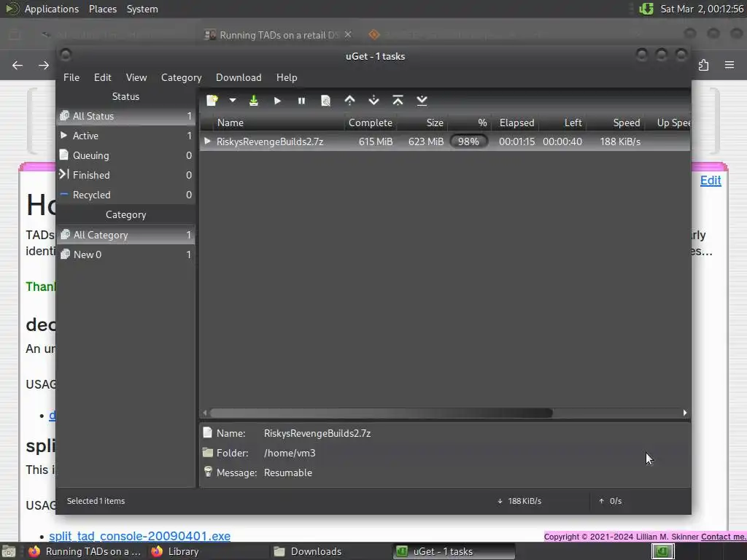The width and height of the screenshot is (747, 560).
Task: Move download to the bottom of the list
Action: 422,101
